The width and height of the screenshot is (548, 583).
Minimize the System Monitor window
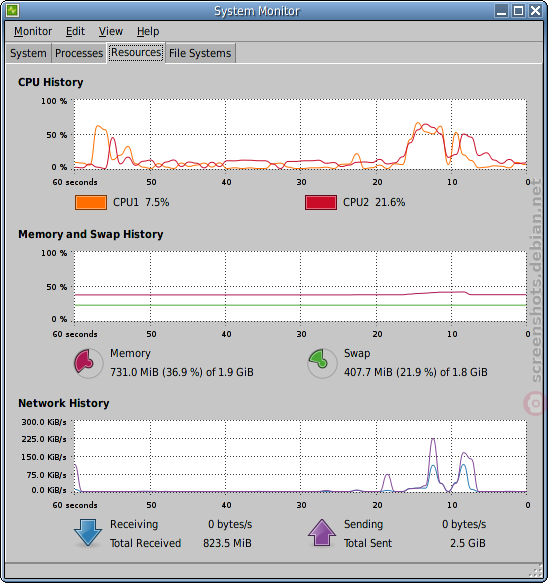pyautogui.click(x=502, y=10)
